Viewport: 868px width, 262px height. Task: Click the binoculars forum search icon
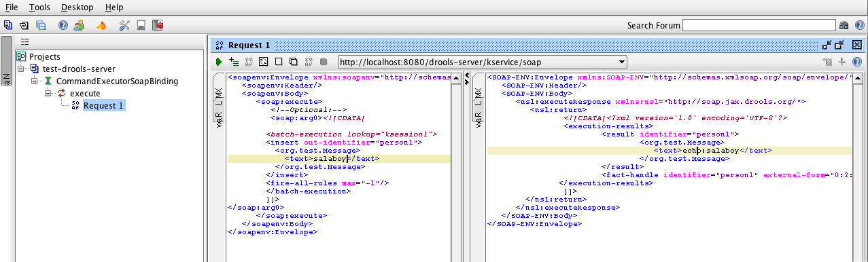[844, 25]
